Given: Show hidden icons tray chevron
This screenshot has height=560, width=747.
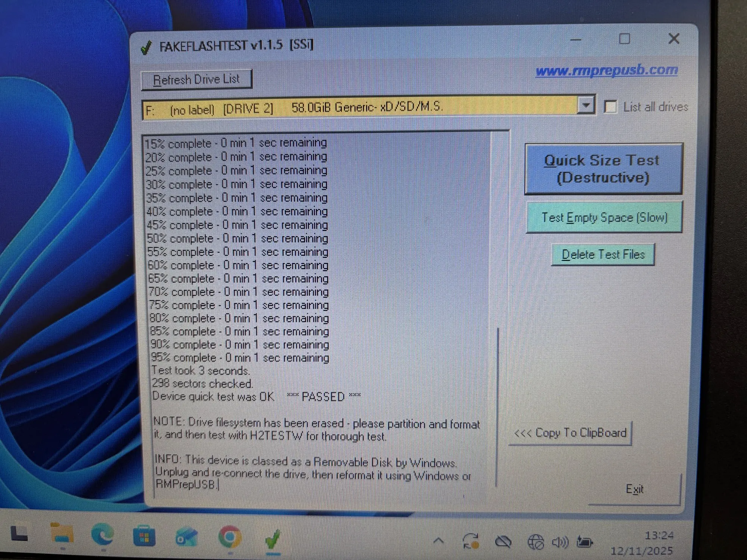Looking at the screenshot, I should tap(439, 541).
